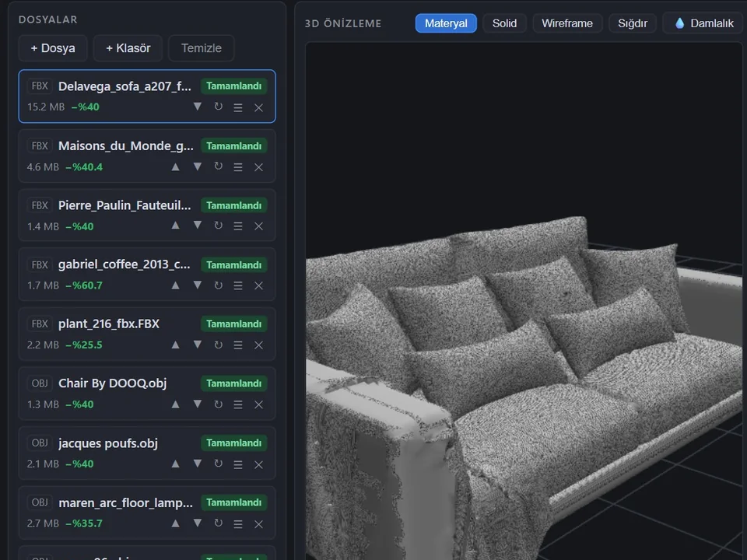747x560 pixels.
Task: Move Chair By DOOQ.obj down
Action: click(197, 404)
